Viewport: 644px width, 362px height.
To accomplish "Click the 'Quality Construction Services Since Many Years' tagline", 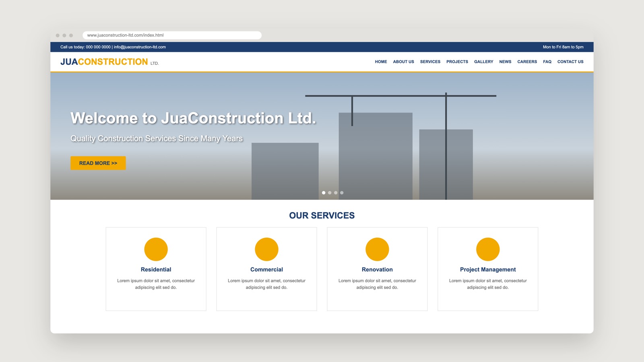I will pos(157,138).
